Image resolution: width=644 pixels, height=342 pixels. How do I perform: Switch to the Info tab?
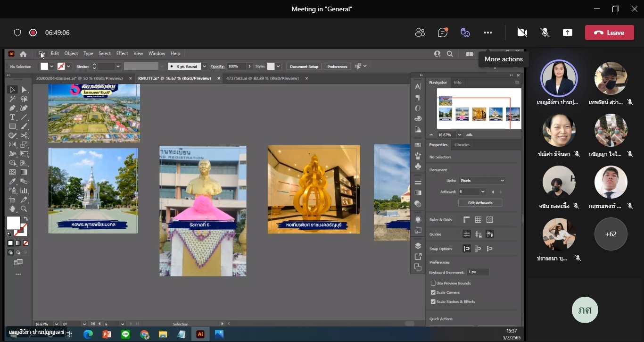[x=458, y=83]
